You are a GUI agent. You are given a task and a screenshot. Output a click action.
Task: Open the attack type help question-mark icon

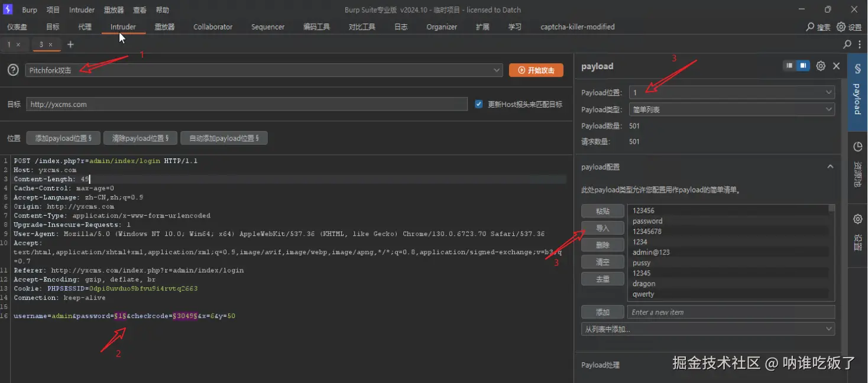coord(13,70)
